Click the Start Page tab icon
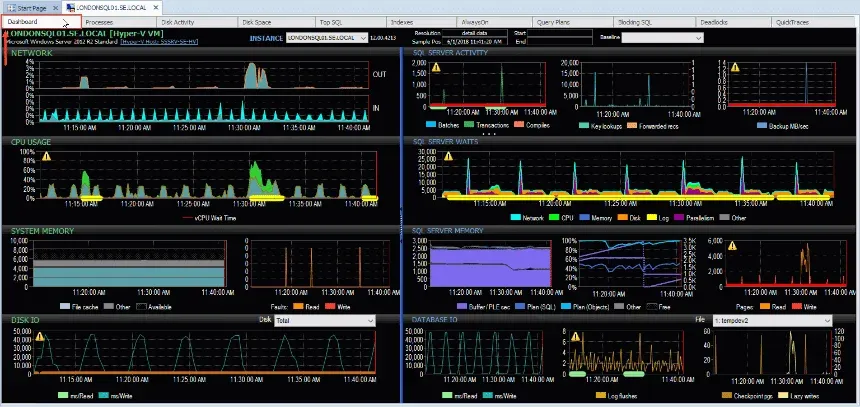 click(11, 8)
